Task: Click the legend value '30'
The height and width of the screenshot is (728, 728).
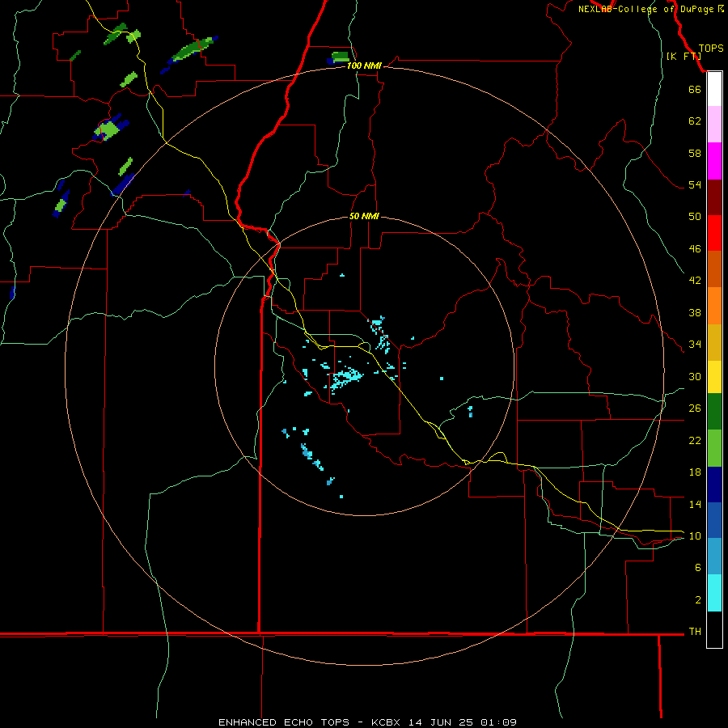Action: (x=695, y=376)
